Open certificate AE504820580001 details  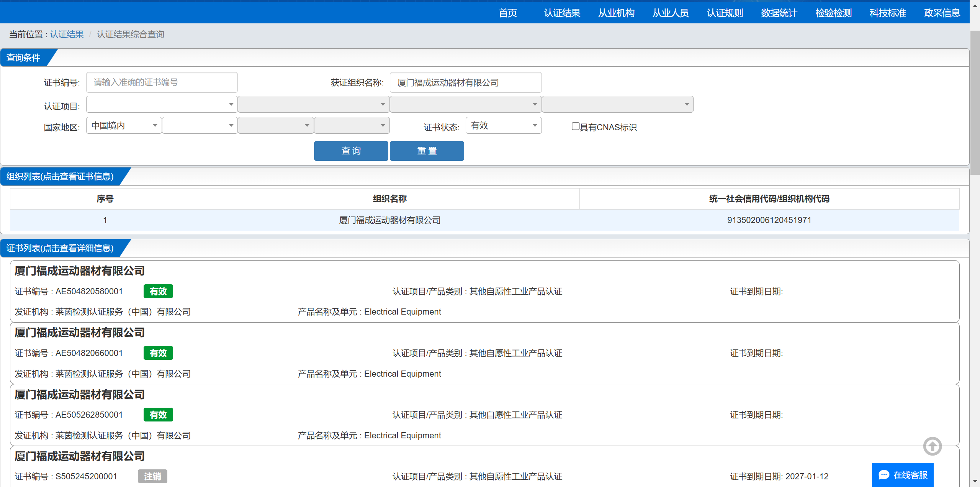click(x=89, y=292)
